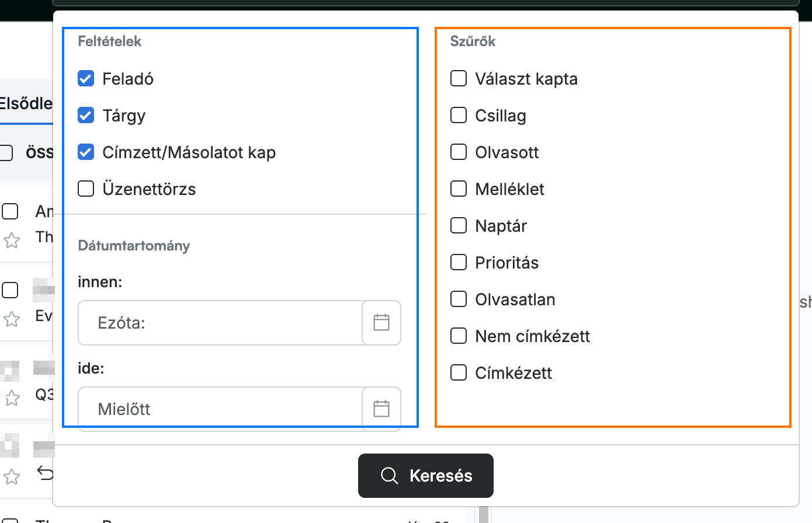812x523 pixels.
Task: Click the magnifier icon on the Keresés button
Action: point(390,476)
